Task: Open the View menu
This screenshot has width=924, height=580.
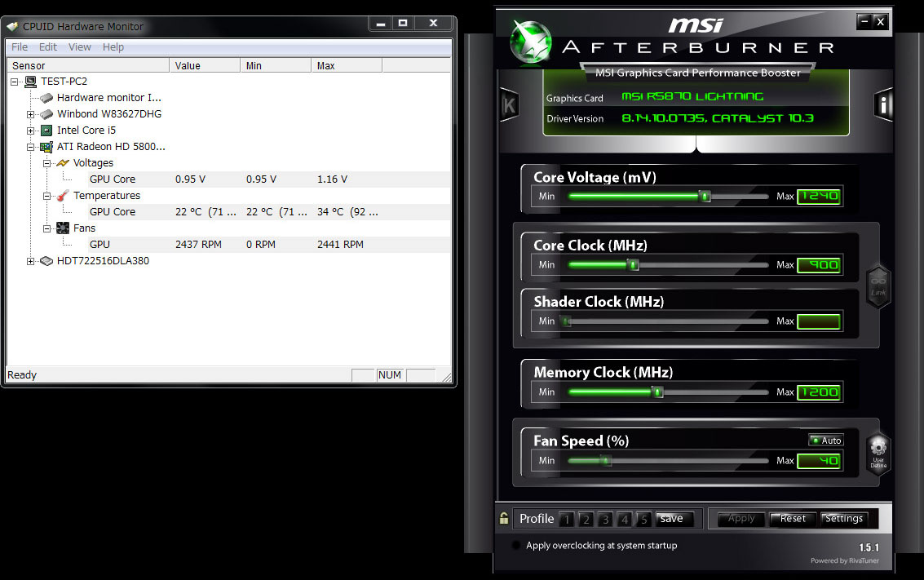Action: [80, 47]
